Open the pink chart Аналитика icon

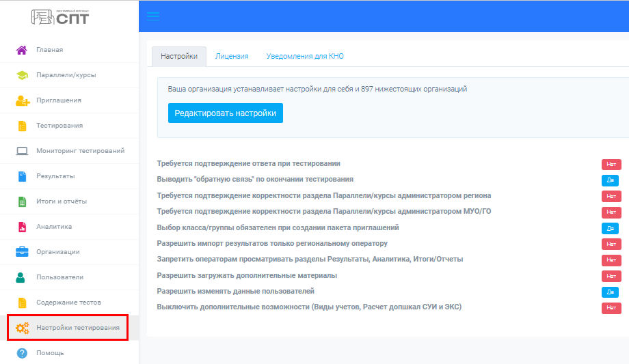click(x=23, y=227)
